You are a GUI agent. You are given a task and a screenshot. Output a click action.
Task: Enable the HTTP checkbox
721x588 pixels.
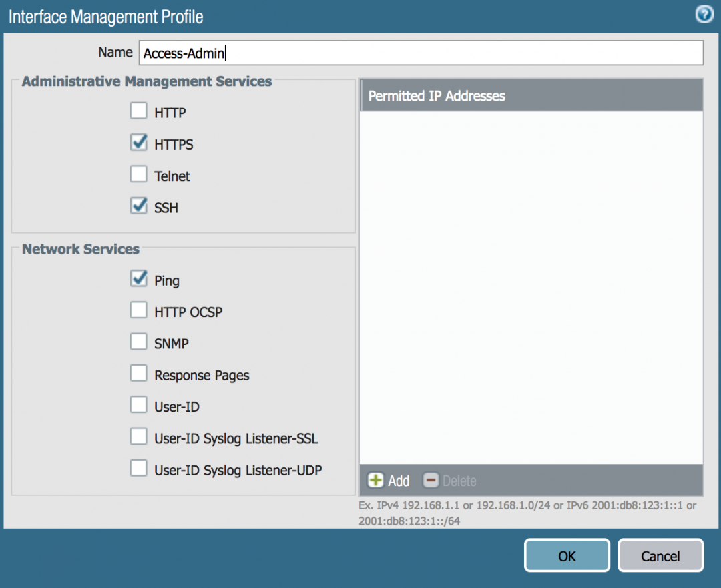pyautogui.click(x=139, y=111)
